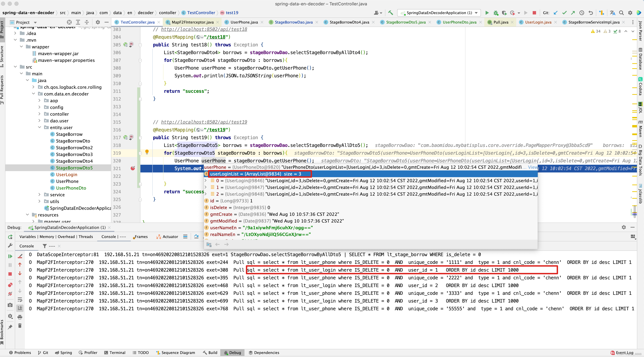Click the test19 localhost URL link in comment
This screenshot has width=644, height=357.
click(204, 122)
